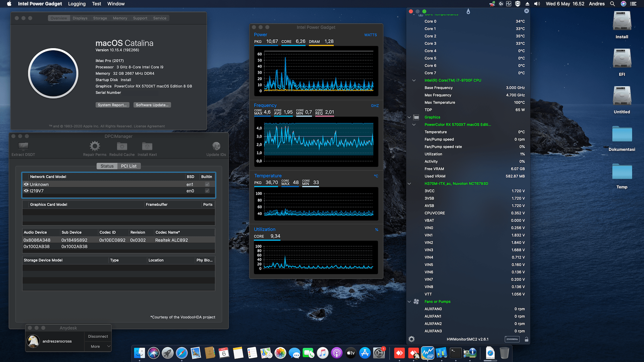Open the HWMonitorSMC2 preferences gear icon
Viewport: 644px width, 362px height.
[x=411, y=339]
